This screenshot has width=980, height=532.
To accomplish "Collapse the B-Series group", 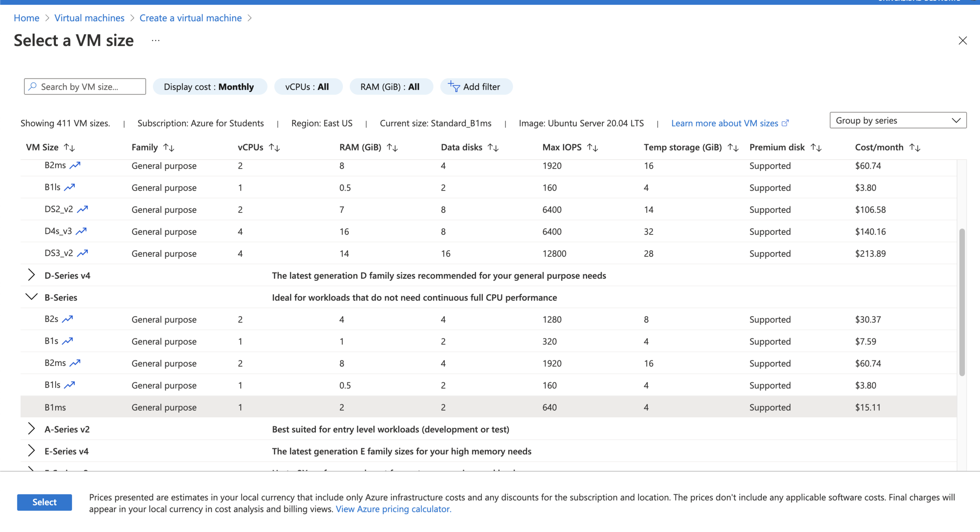I will pyautogui.click(x=31, y=297).
